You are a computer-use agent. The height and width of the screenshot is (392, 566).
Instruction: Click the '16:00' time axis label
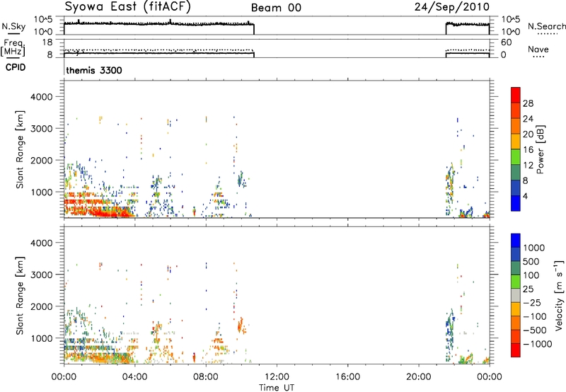pyautogui.click(x=347, y=377)
